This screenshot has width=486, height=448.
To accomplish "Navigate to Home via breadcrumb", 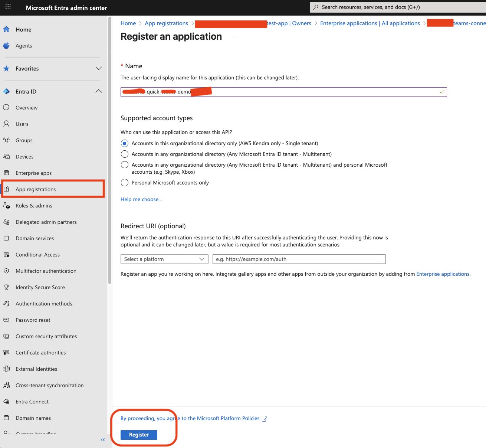I will 128,23.
